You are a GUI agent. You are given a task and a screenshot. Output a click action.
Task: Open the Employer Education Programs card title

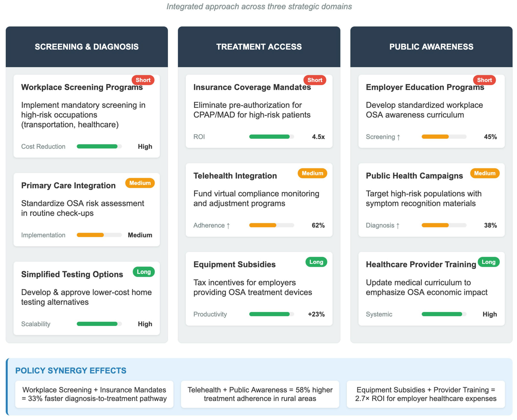425,87
